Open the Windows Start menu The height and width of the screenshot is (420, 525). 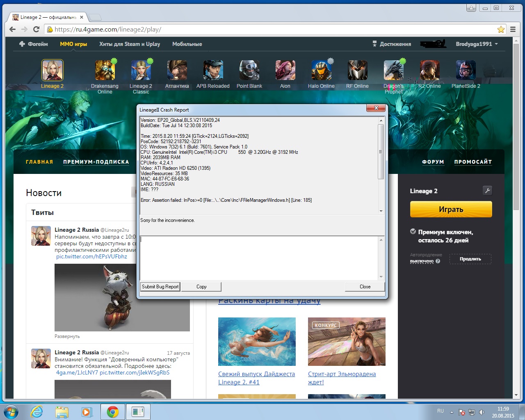coord(11,412)
